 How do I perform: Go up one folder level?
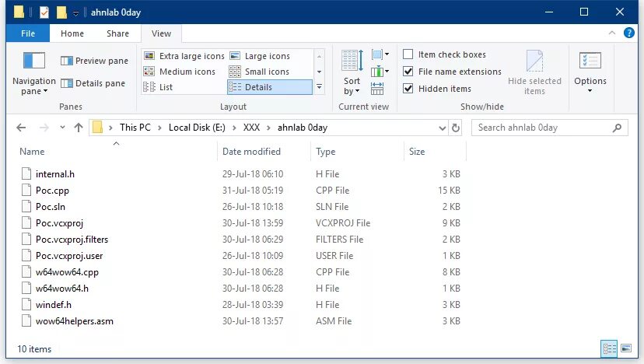[79, 128]
